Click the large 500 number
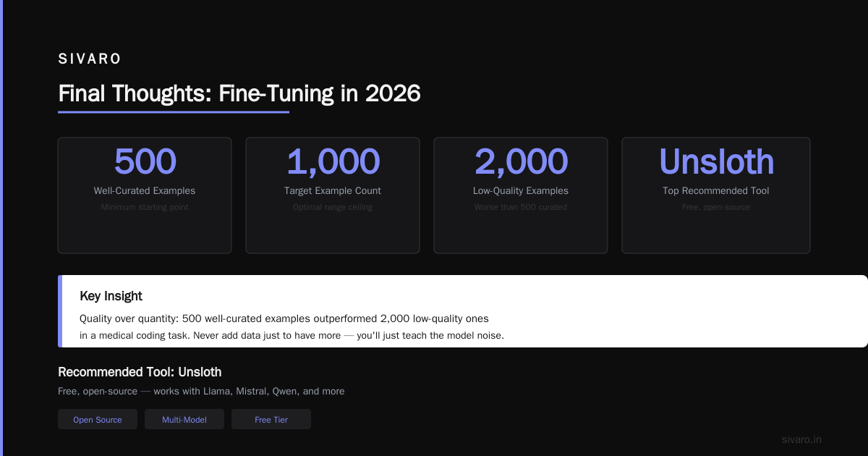Viewport: 868px width, 456px height. click(x=145, y=161)
